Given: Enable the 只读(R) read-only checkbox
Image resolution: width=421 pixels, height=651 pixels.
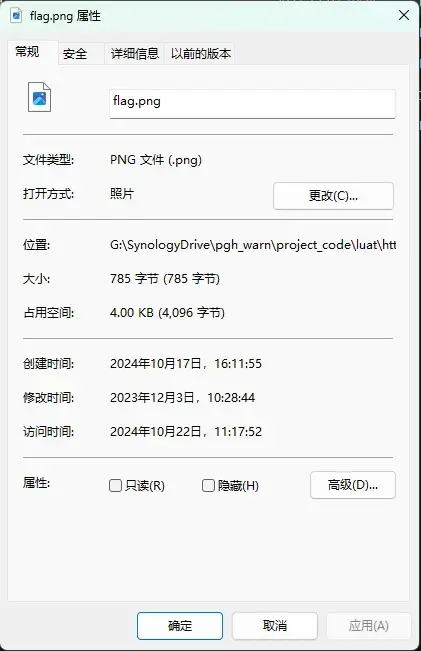Looking at the screenshot, I should 115,485.
